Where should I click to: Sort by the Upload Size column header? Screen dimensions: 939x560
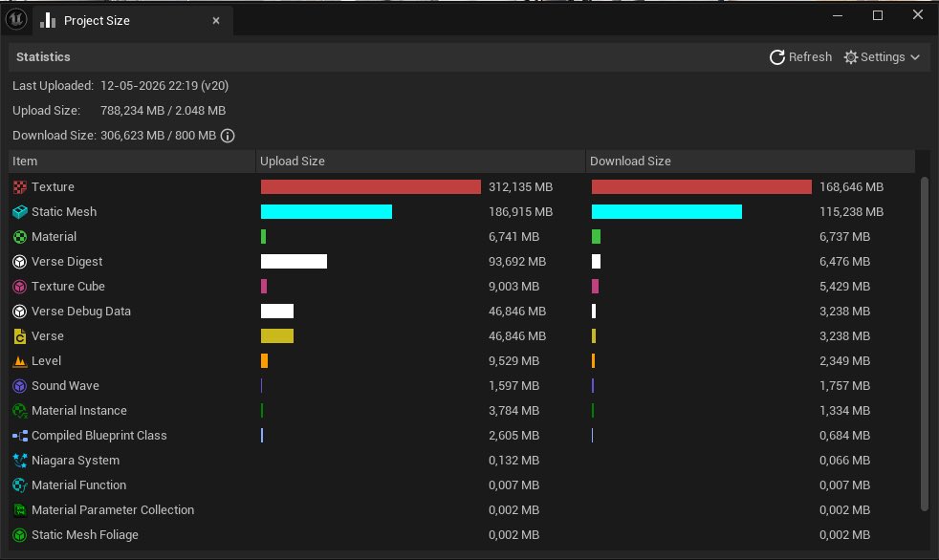(421, 161)
